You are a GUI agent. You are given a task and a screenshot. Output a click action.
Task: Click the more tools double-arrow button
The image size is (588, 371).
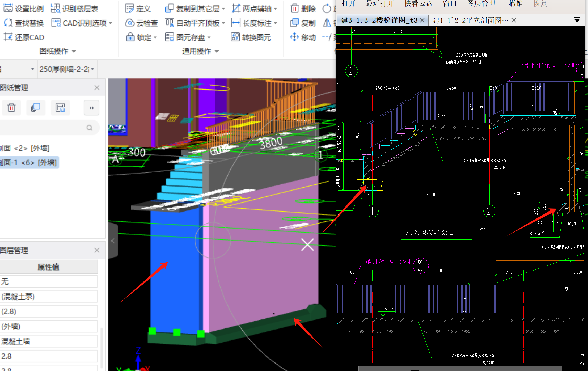92,108
